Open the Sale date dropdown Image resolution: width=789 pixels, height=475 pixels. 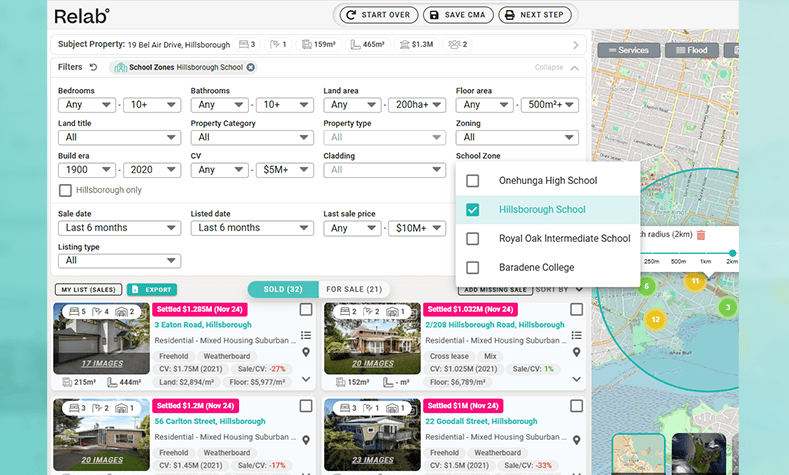119,228
